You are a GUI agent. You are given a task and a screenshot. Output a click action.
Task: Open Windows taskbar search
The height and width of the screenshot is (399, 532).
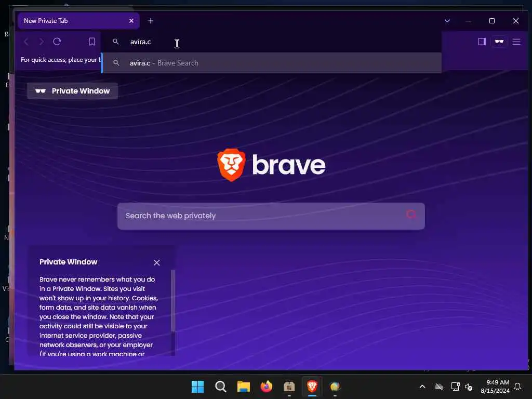[x=220, y=387]
